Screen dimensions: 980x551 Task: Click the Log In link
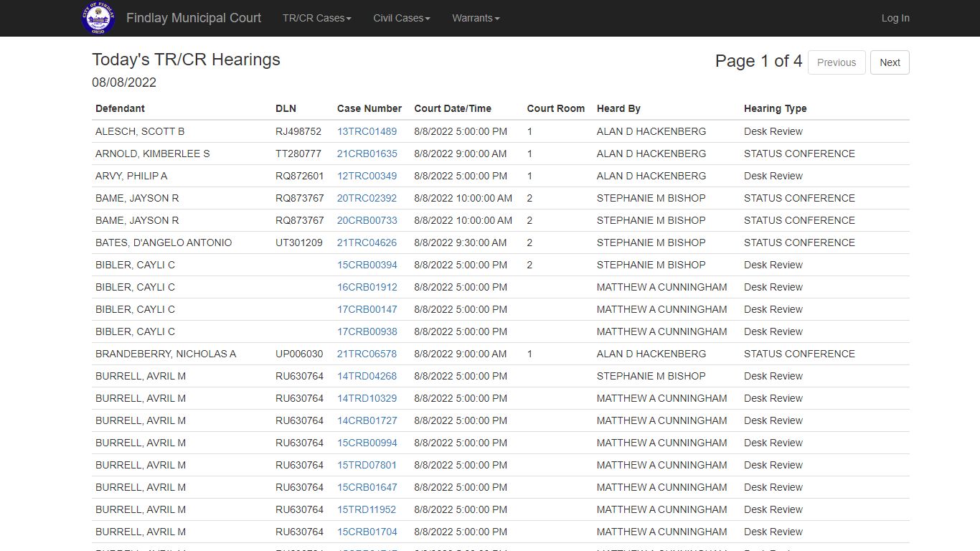[895, 18]
